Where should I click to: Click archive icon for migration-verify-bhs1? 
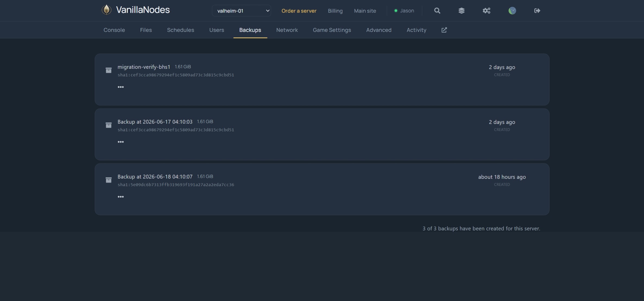tap(109, 70)
